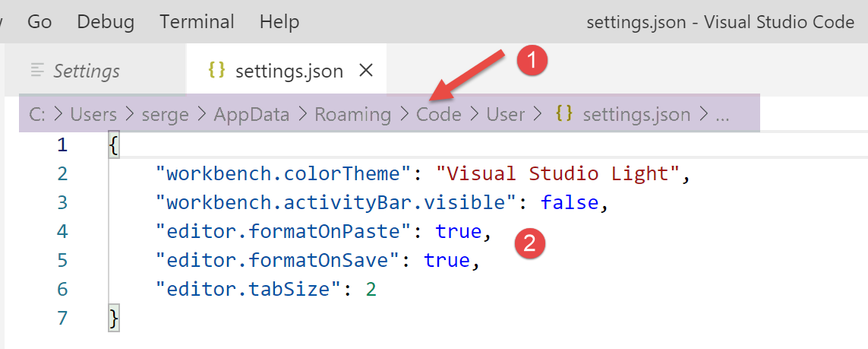Open the Code folder breadcrumb
The image size is (868, 349).
tap(439, 115)
